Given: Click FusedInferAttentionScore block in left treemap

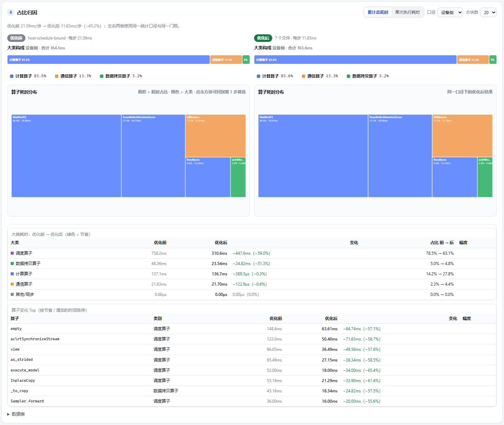Looking at the screenshot, I should click(153, 156).
